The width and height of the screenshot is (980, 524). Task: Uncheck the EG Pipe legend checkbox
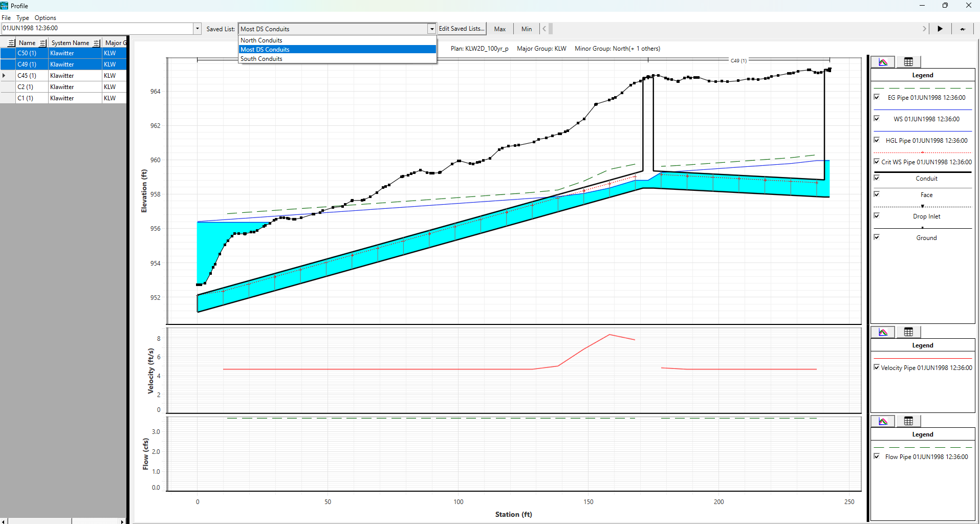coord(877,97)
